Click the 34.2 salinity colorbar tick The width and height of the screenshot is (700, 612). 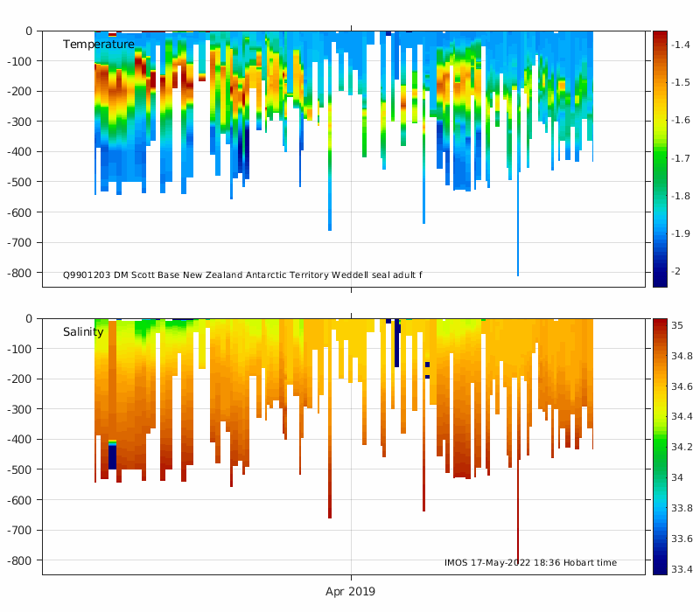[682, 447]
